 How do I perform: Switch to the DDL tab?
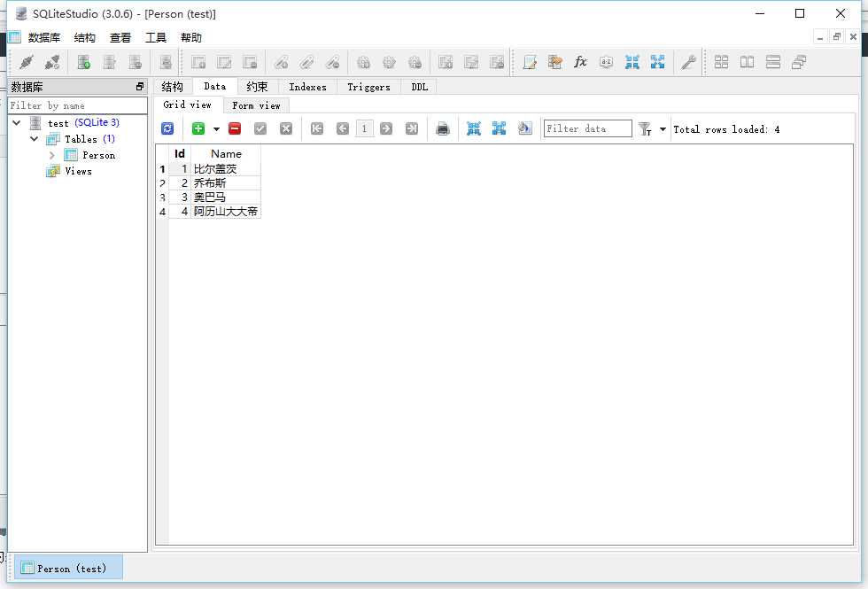419,87
